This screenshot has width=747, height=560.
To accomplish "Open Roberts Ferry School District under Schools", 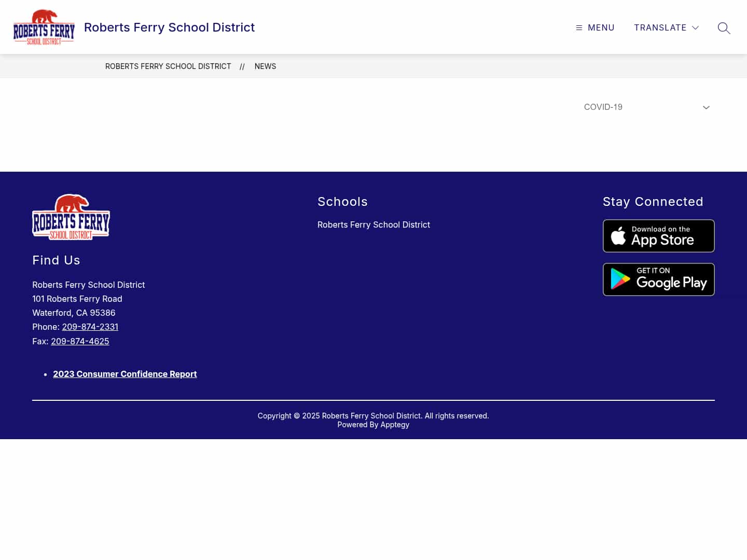I will [x=374, y=225].
